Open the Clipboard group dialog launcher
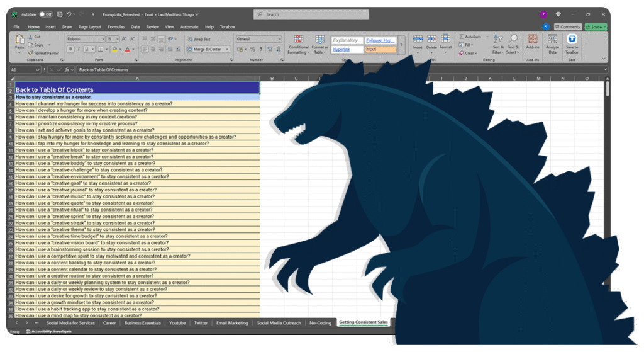Image resolution: width=644 pixels, height=352 pixels. 62,60
